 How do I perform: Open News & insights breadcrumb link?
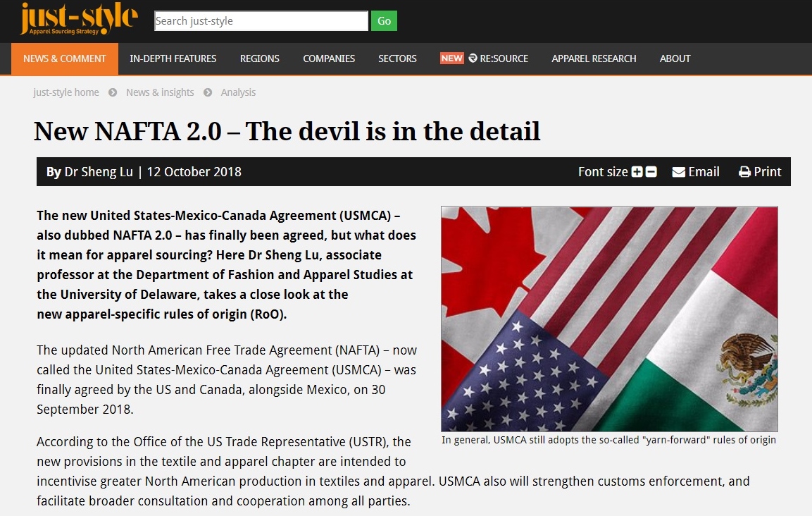(160, 92)
